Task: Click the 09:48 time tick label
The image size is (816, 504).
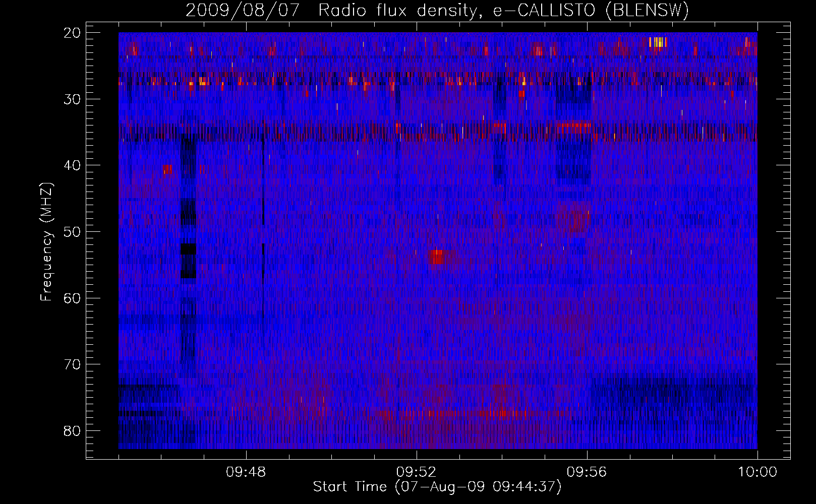Action: pos(246,472)
